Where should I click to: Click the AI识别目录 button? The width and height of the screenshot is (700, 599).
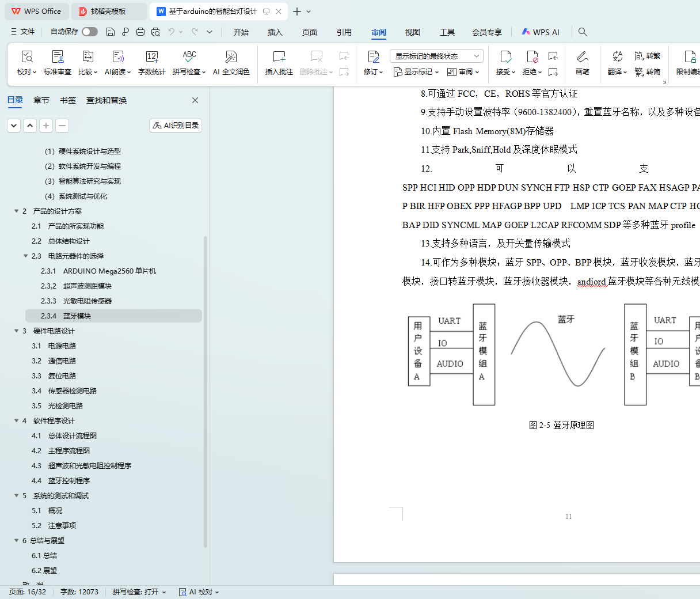(x=176, y=125)
